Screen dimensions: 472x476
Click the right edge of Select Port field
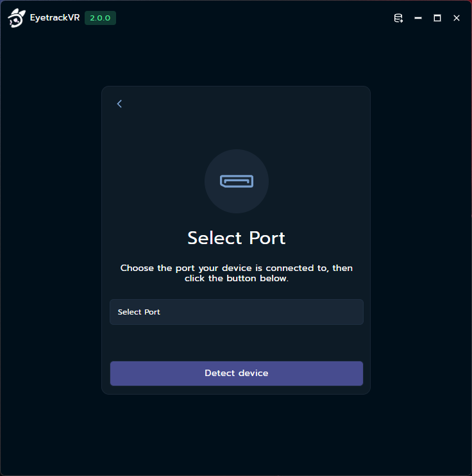click(x=353, y=312)
